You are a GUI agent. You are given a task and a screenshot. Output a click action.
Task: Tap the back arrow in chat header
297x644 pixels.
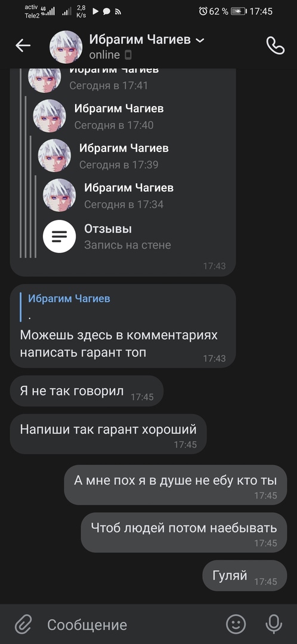[x=23, y=45]
